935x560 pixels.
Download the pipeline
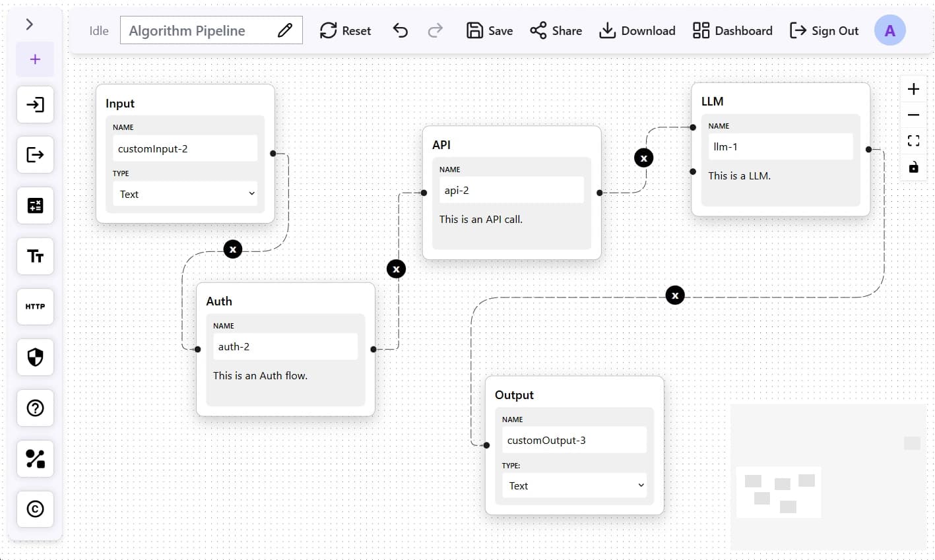637,30
